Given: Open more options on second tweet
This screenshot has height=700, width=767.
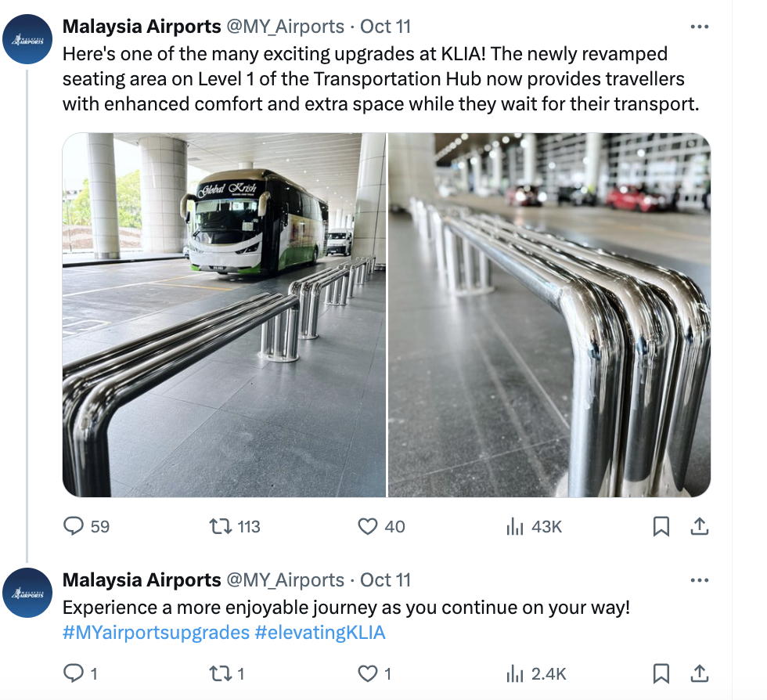Looking at the screenshot, I should coord(700,580).
